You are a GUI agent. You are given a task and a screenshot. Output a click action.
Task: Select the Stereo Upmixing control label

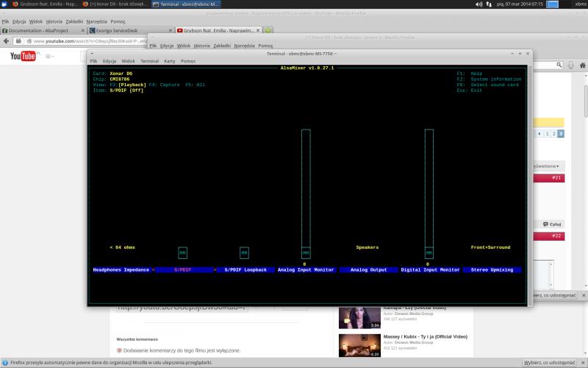click(x=491, y=270)
